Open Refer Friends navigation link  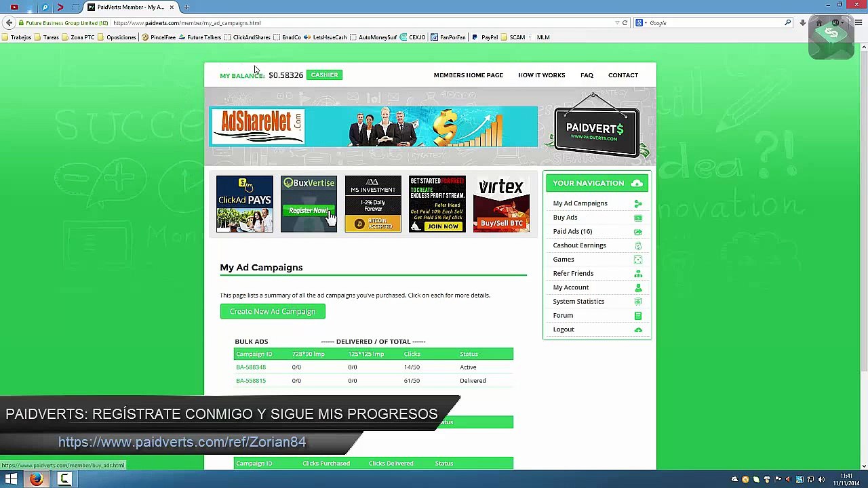pos(573,274)
